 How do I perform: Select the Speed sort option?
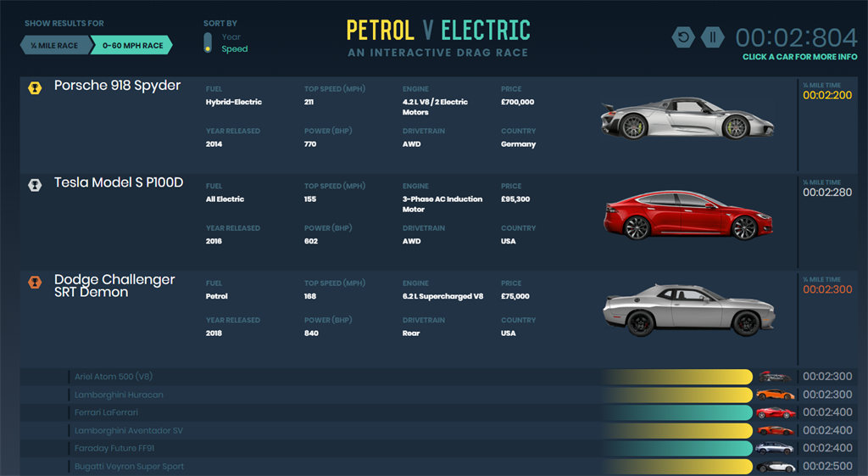(235, 49)
